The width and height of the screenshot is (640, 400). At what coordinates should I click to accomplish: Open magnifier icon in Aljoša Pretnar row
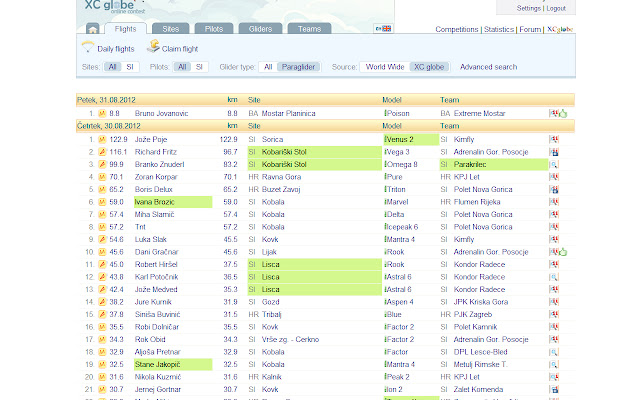click(554, 352)
